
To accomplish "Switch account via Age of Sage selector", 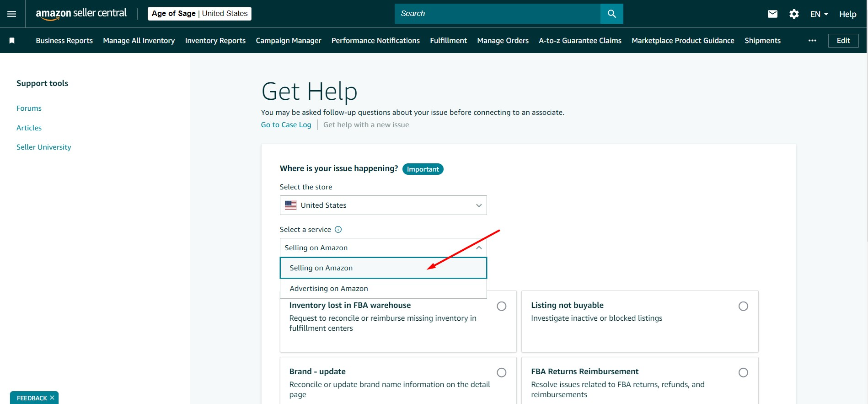I will pyautogui.click(x=199, y=14).
